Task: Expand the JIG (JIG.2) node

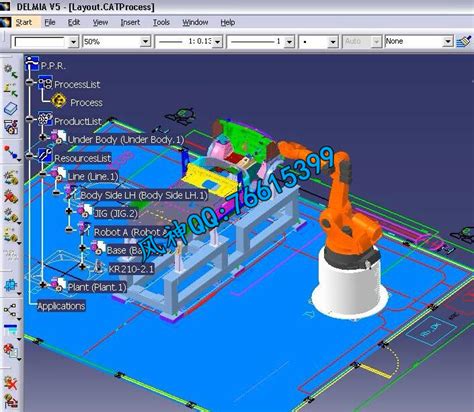Action: coord(69,211)
